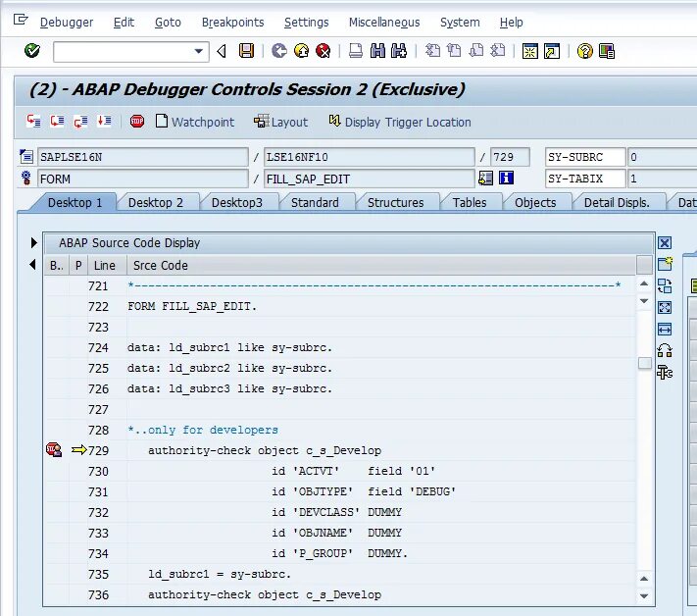Click the Watchpoint button
Viewport: 697px width, 616px height.
point(195,122)
